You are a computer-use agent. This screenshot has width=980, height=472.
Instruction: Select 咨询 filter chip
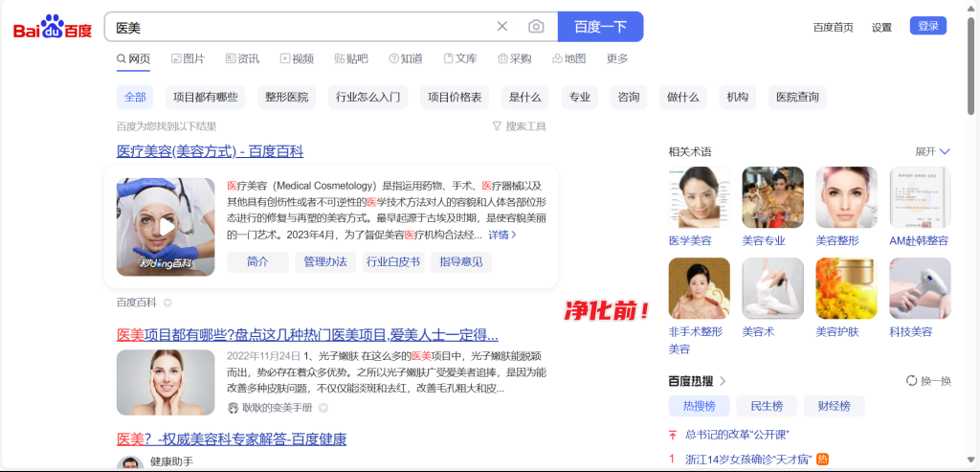628,97
